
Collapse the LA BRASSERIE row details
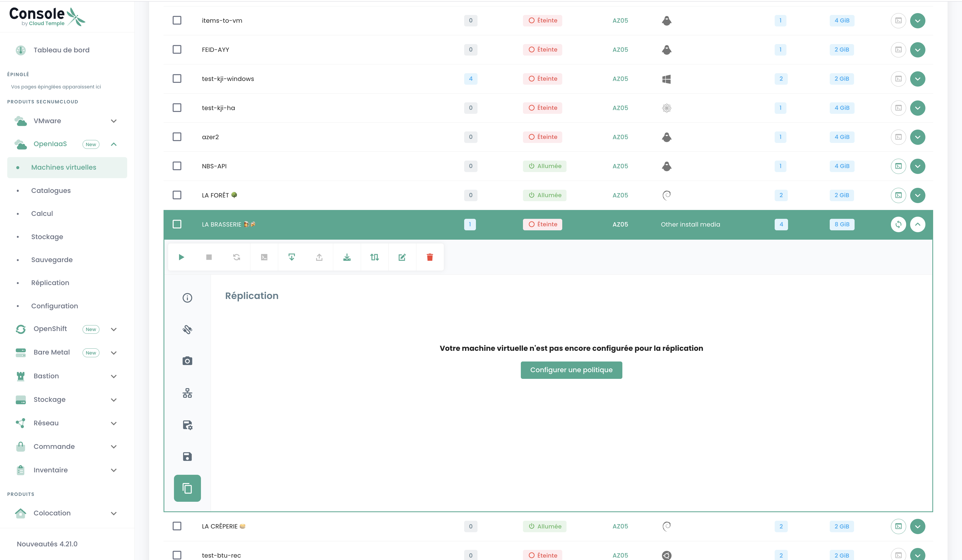tap(917, 224)
